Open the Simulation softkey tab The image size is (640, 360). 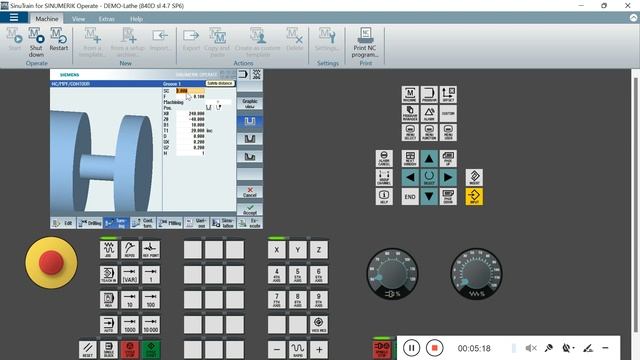[x=223, y=223]
